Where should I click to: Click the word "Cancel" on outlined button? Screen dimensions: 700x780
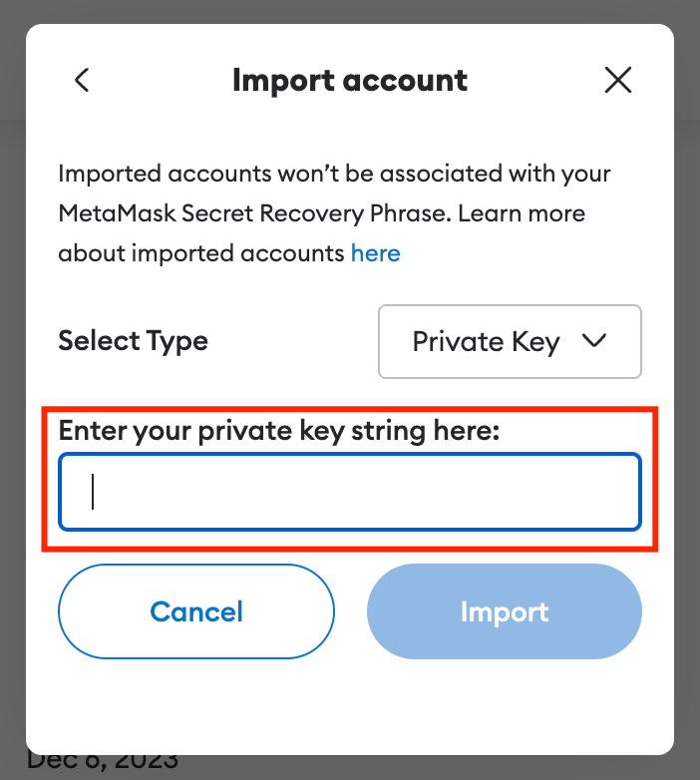pos(196,611)
